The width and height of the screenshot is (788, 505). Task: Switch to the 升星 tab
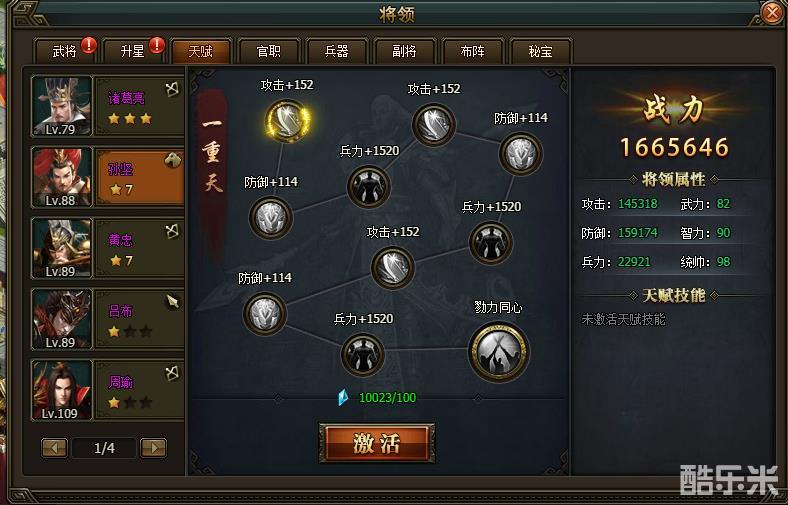[x=133, y=51]
